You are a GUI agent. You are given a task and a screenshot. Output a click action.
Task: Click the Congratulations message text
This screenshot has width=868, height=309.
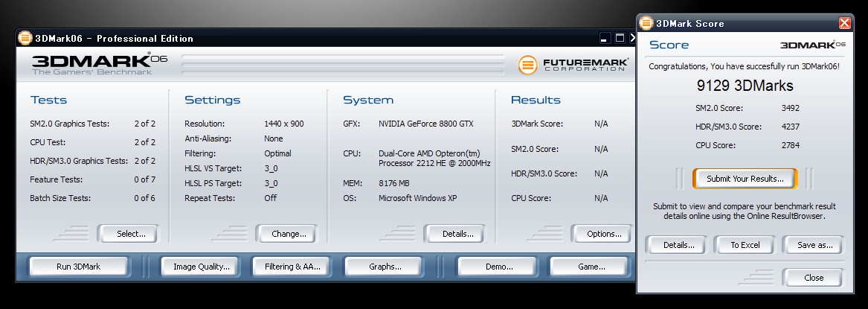(745, 66)
